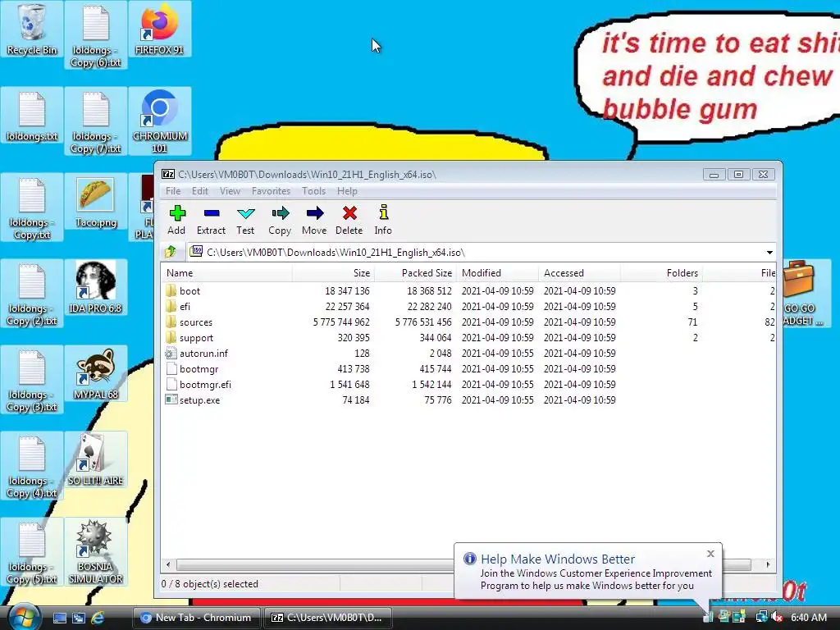This screenshot has height=630, width=840.
Task: Click sources size 5 775 744 962
Action: 341,322
